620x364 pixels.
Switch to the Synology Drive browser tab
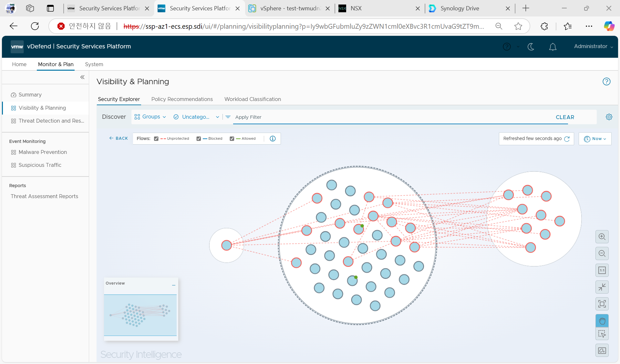click(x=470, y=8)
